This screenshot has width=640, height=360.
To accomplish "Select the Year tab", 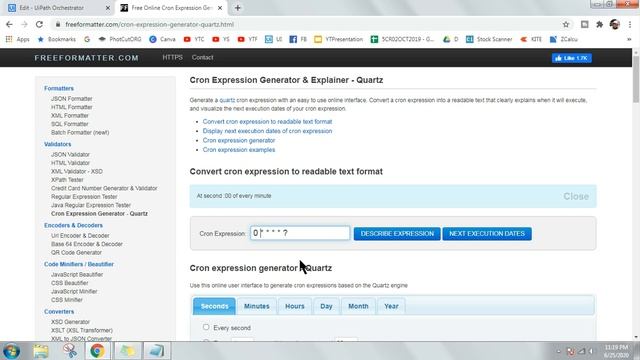I will [x=391, y=306].
